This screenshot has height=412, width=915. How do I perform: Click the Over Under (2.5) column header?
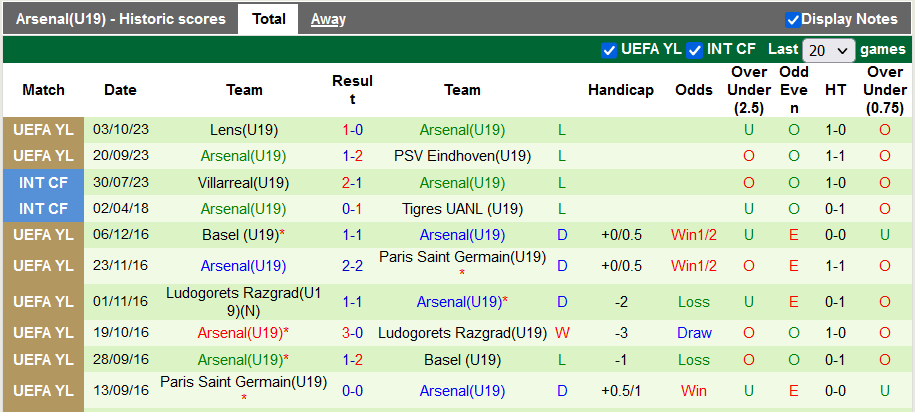coord(749,90)
